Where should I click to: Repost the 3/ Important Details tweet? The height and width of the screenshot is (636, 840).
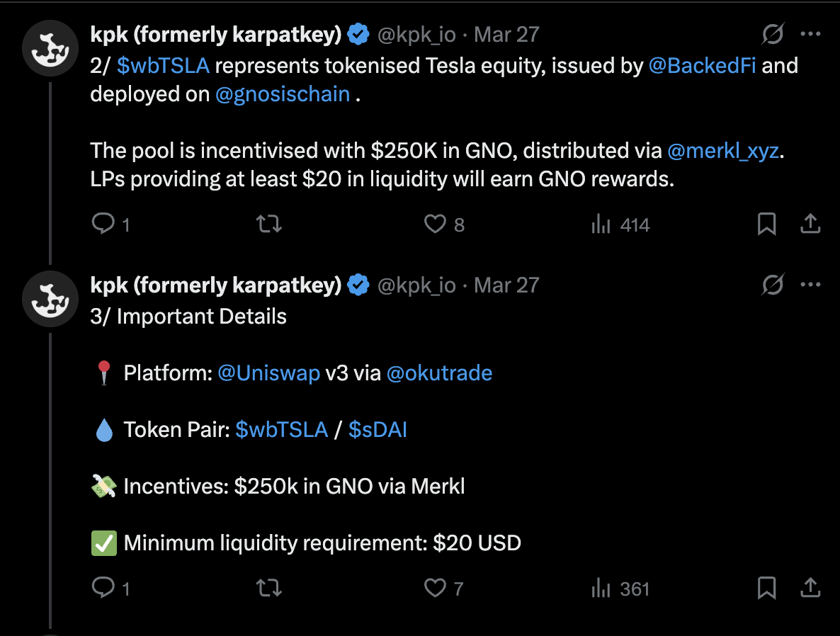tap(268, 588)
